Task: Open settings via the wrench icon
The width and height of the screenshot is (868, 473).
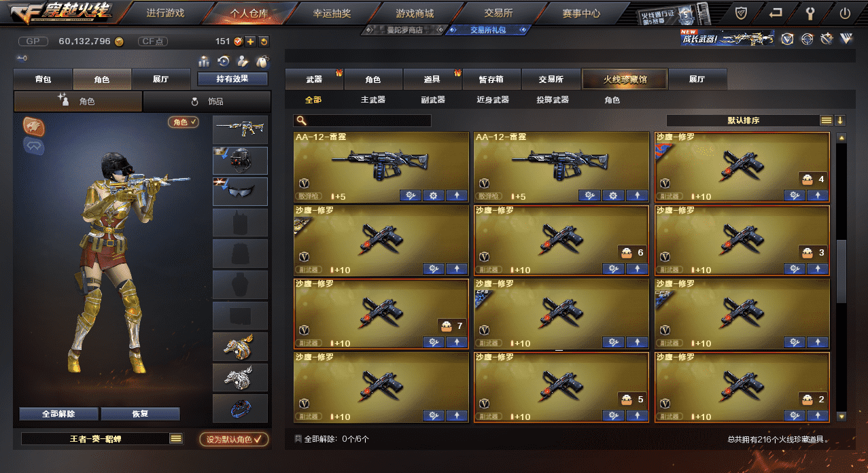Action: pyautogui.click(x=810, y=12)
